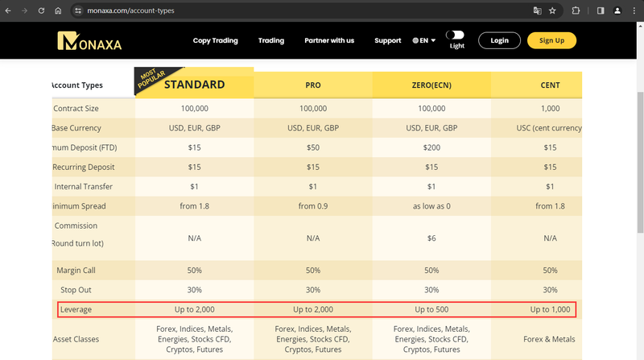The image size is (644, 360).
Task: Click STANDARD 'Up to 2,000' leverage value
Action: point(194,309)
